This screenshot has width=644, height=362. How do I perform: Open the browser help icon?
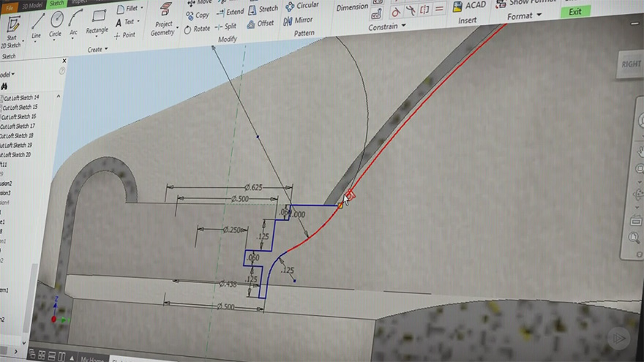coord(62,71)
